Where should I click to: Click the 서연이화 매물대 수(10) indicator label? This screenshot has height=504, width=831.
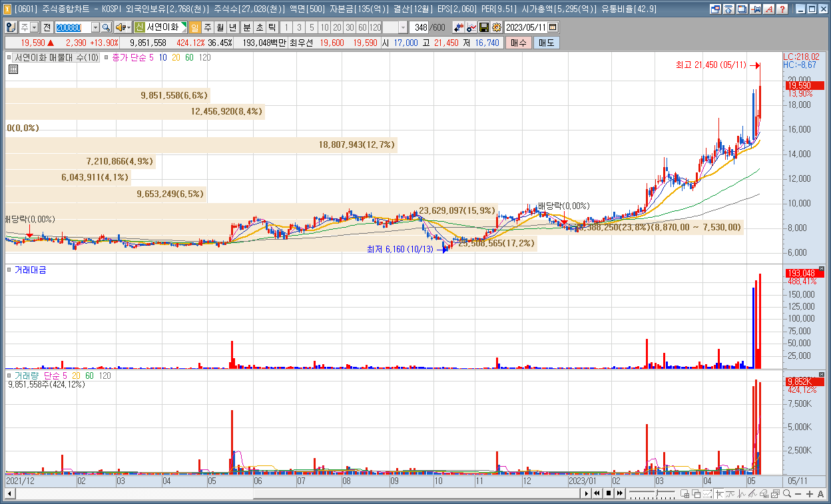tap(57, 58)
